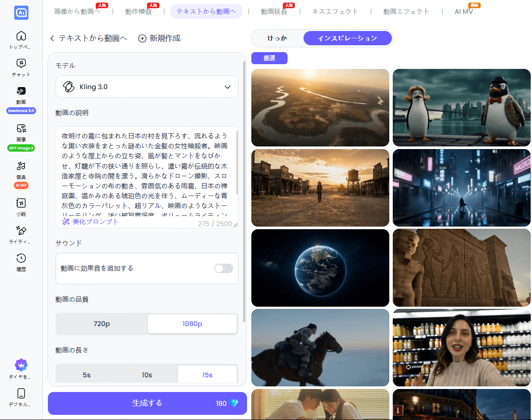Open the 音楽 music sidebar icon
The height and width of the screenshot is (420, 532).
21,166
